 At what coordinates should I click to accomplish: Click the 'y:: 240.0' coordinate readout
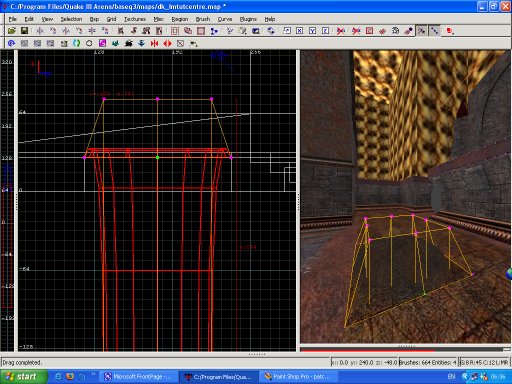(362, 362)
